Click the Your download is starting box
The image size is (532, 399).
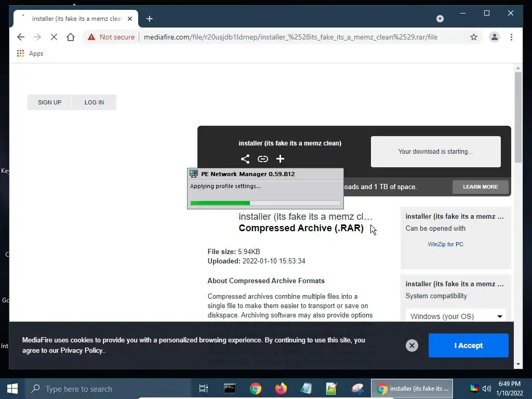pyautogui.click(x=436, y=152)
